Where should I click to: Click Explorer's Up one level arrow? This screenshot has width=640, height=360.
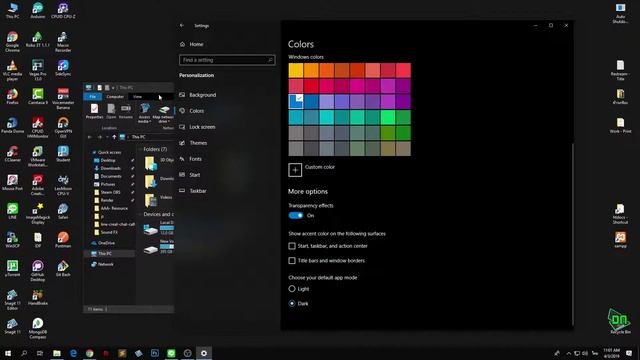pos(114,137)
